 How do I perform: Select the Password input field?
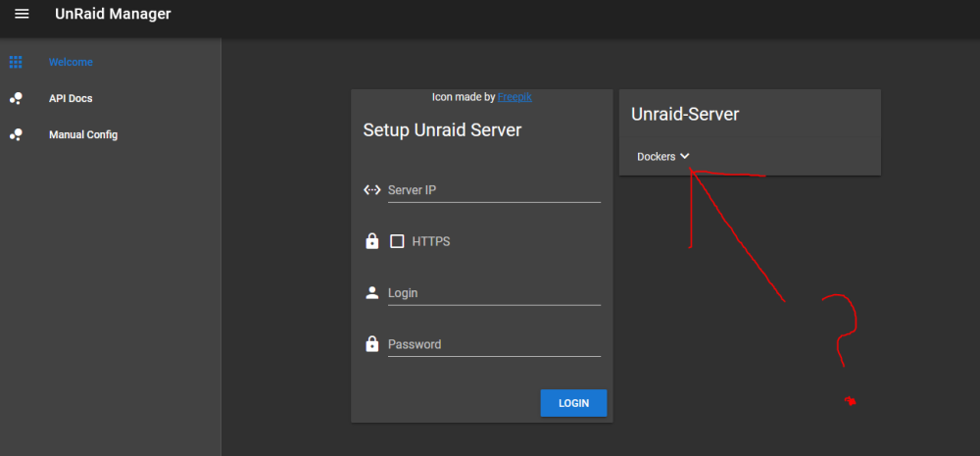pos(494,344)
